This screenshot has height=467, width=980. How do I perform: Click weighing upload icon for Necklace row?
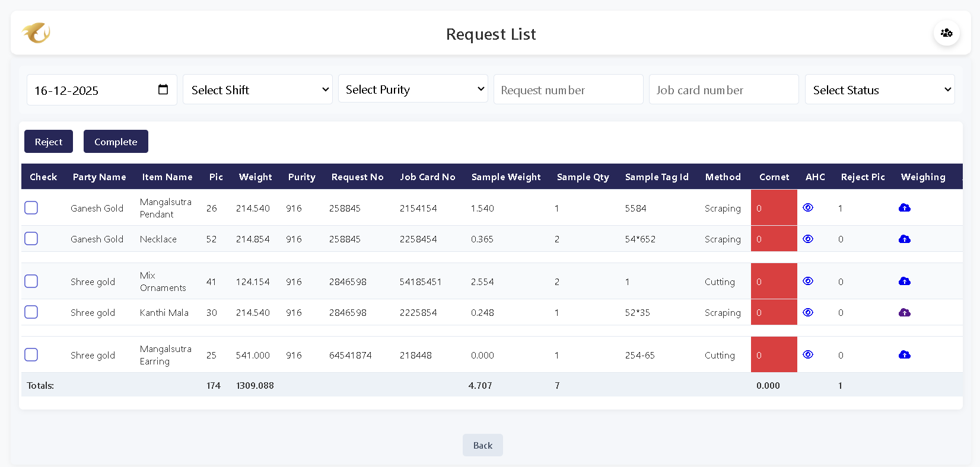pos(904,239)
